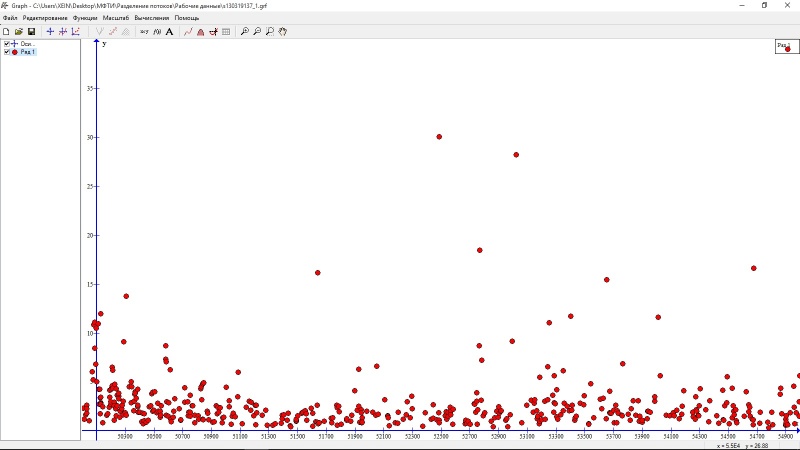
Task: Click the grayed insert tangent icon
Action: (100, 32)
